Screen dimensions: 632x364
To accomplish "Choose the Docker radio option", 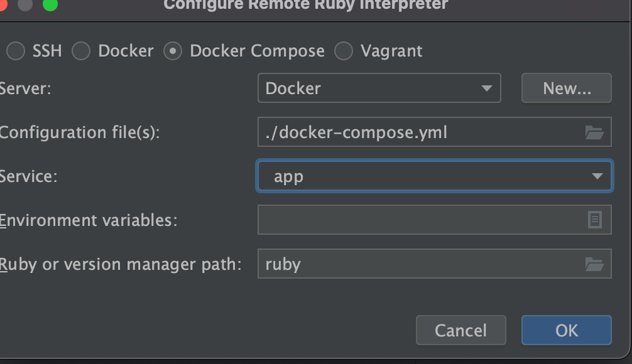I will point(81,51).
